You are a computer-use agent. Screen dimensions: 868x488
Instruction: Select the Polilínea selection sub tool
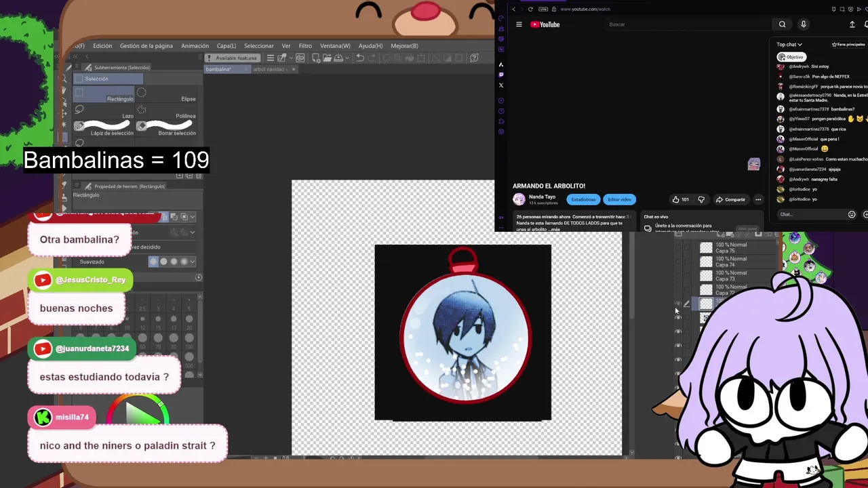(166, 110)
